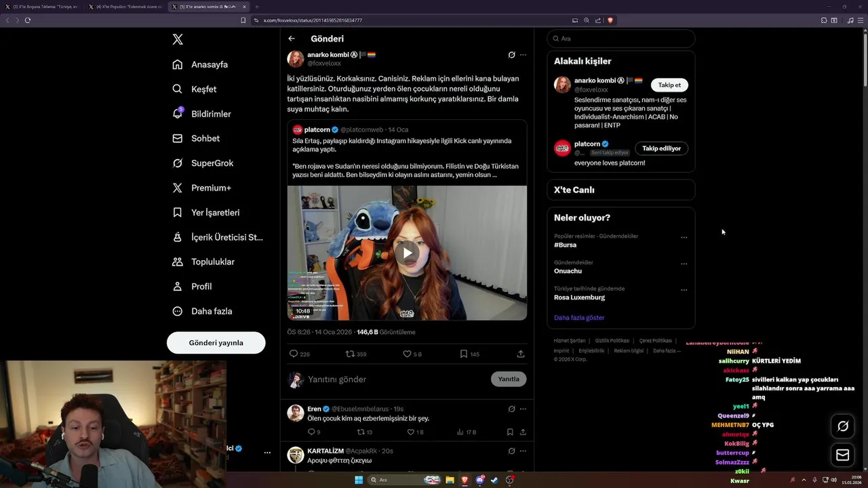Open Topluluklar communities
The height and width of the screenshot is (488, 868).
pyautogui.click(x=203, y=262)
